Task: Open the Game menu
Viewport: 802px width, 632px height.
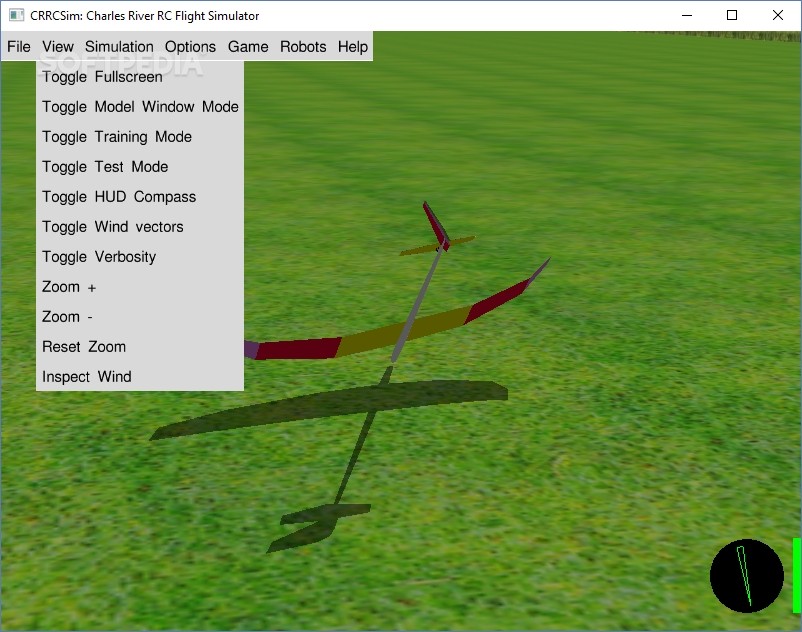Action: (248, 47)
